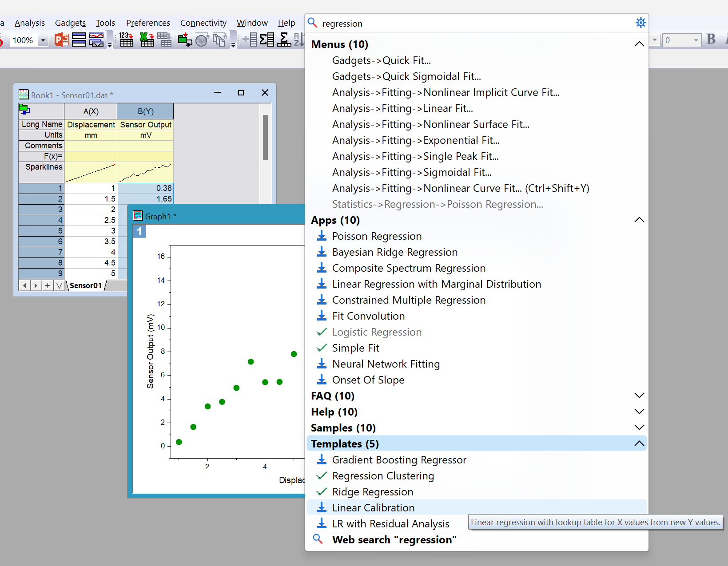
Task: Open the zoom level dropdown arrow
Action: (x=43, y=40)
